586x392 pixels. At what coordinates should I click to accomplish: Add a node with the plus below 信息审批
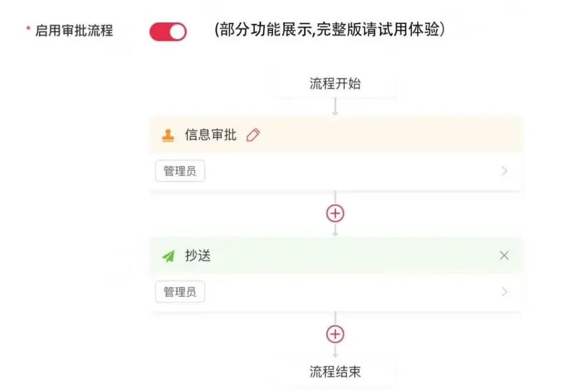coord(335,213)
